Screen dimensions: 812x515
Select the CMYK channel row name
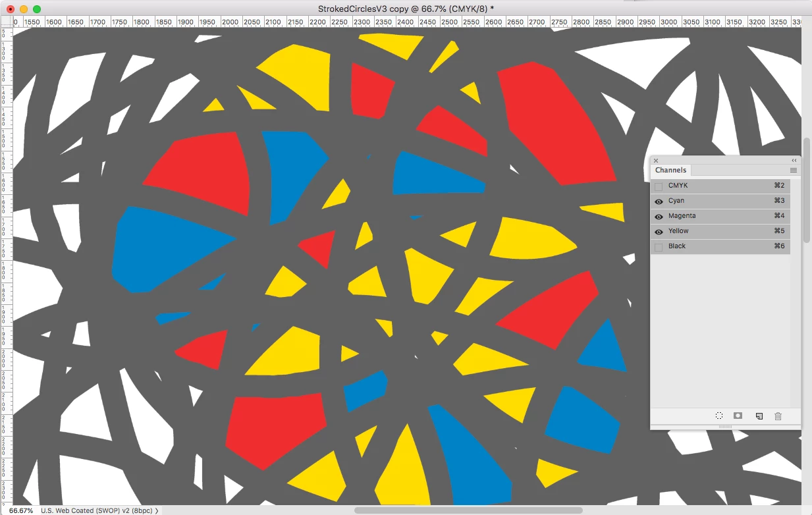coord(678,186)
